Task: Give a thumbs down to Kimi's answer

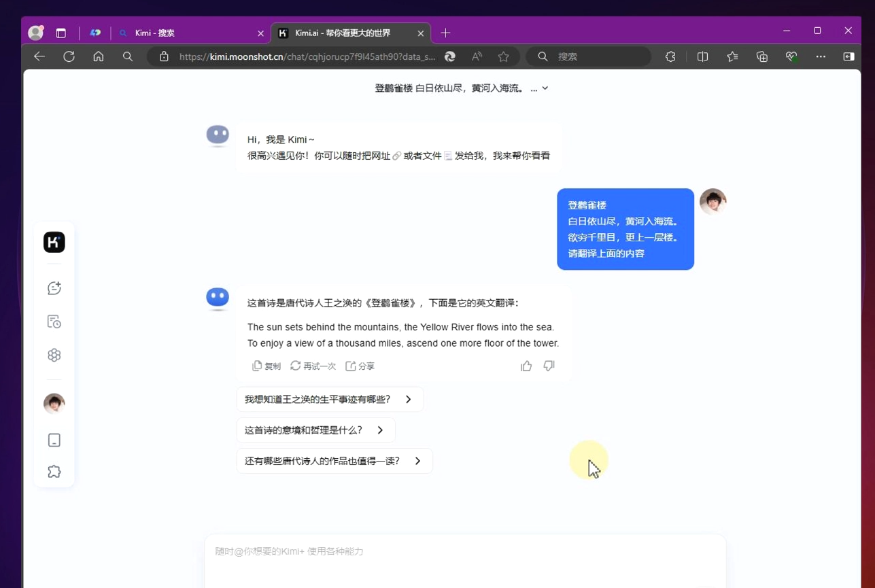Action: [x=549, y=366]
